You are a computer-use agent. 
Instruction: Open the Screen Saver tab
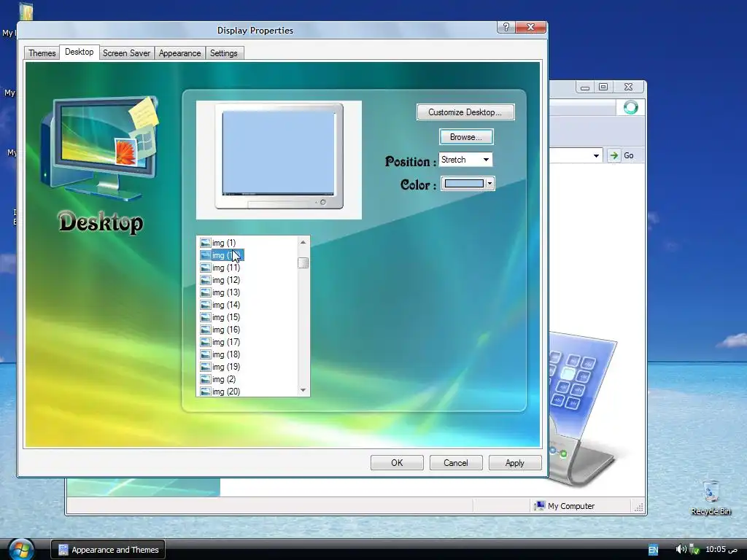tap(126, 52)
